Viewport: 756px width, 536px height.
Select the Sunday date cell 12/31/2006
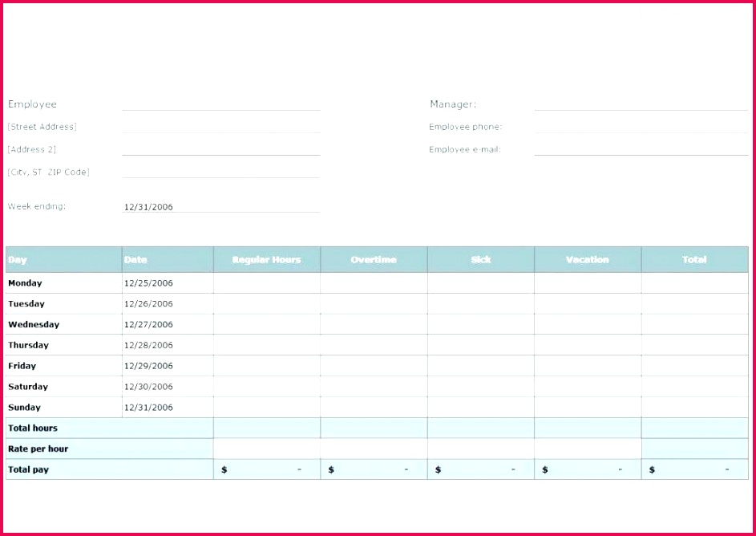pyautogui.click(x=168, y=408)
